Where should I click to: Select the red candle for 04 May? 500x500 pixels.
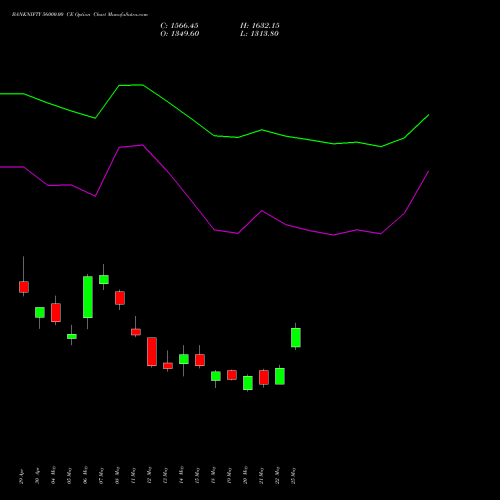(56, 313)
